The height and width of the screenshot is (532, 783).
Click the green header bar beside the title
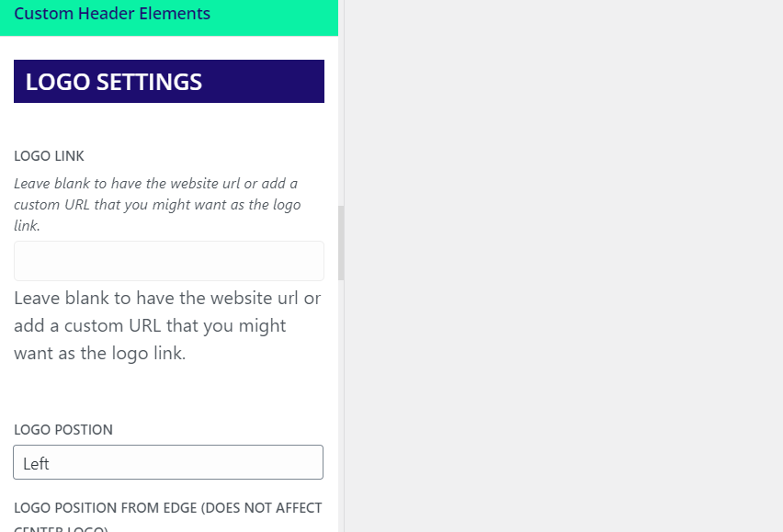(276, 17)
